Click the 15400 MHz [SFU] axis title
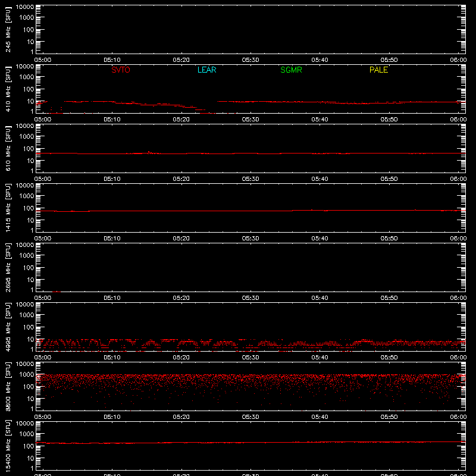 click(x=8, y=446)
